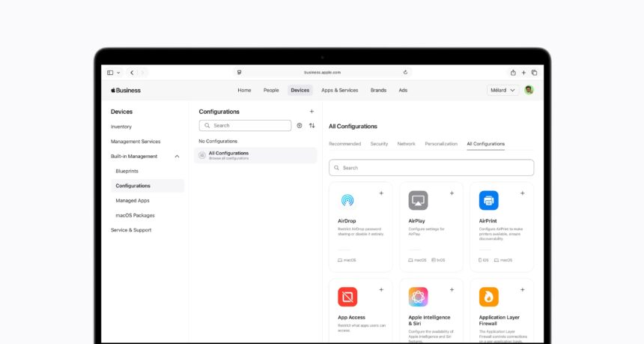The image size is (644, 344).
Task: Add the App Access configuration with plus
Action: (x=381, y=290)
